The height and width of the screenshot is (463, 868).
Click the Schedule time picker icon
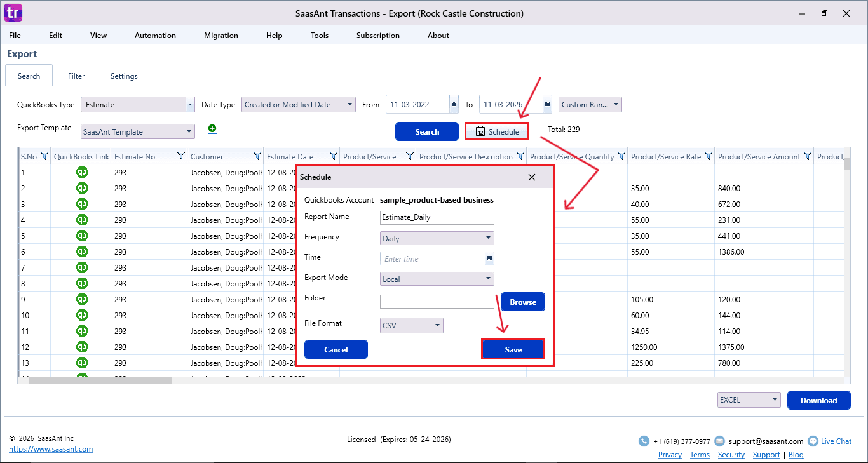[489, 258]
